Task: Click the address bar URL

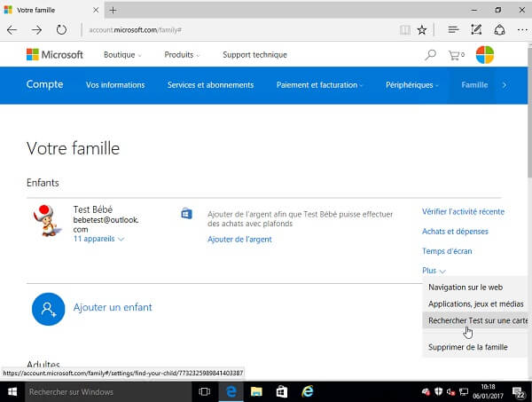Action: click(136, 30)
